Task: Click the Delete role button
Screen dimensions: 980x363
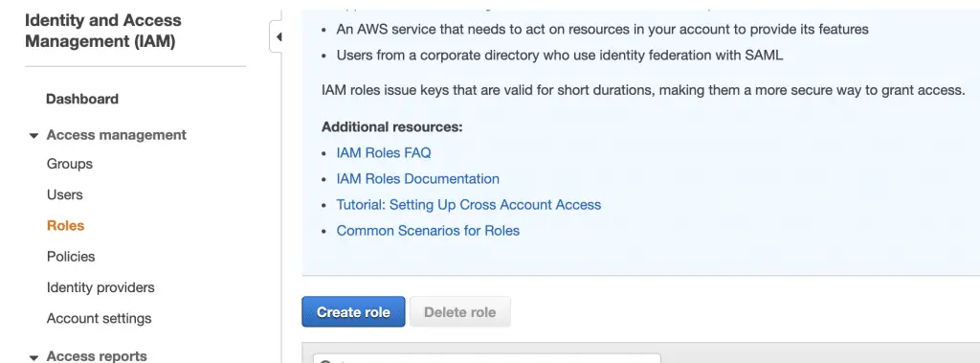Action: point(460,311)
